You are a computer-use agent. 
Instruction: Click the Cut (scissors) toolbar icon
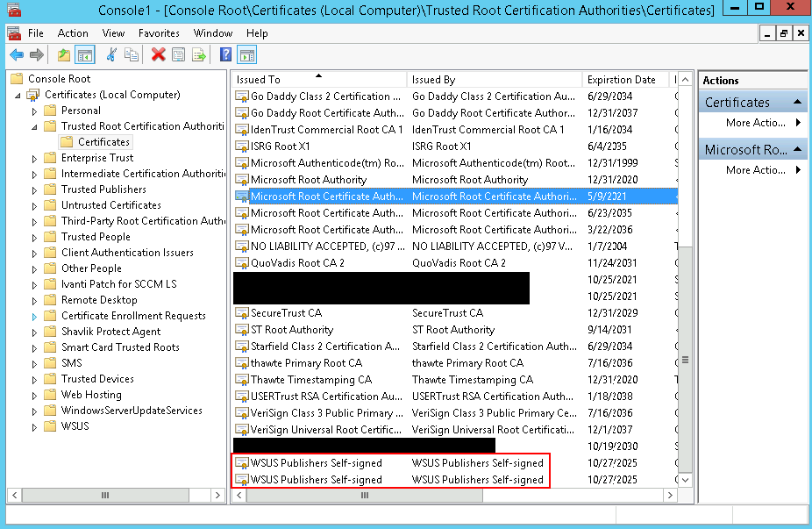pos(112,54)
